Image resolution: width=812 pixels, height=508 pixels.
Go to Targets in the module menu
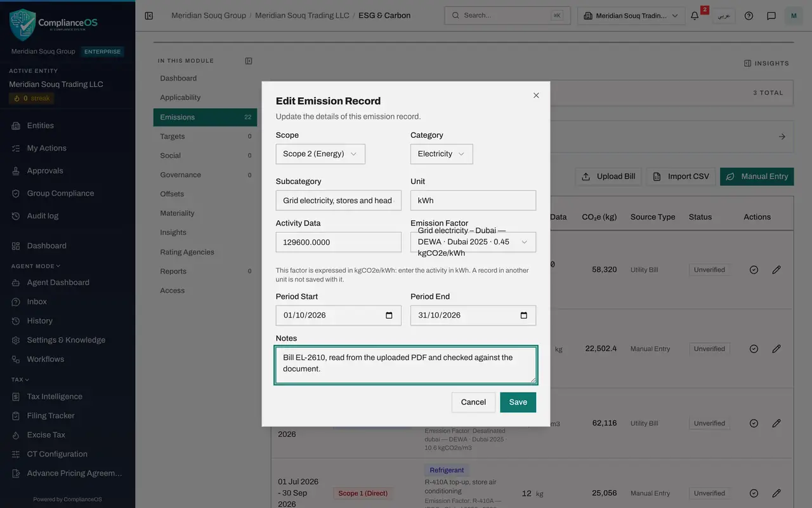[x=205, y=137]
